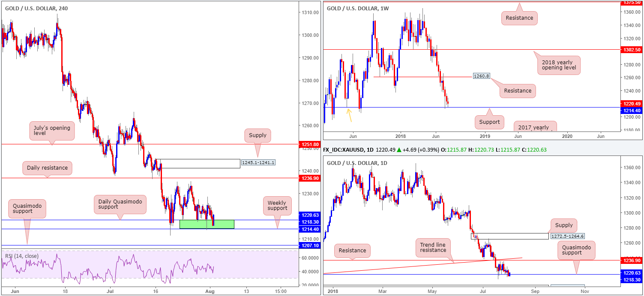Select the top 'Resistance' callout near 1375.50

tap(520, 18)
